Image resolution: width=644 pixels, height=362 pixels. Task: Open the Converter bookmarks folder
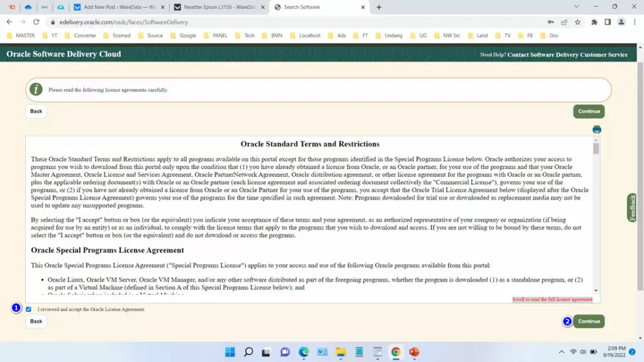click(x=80, y=36)
